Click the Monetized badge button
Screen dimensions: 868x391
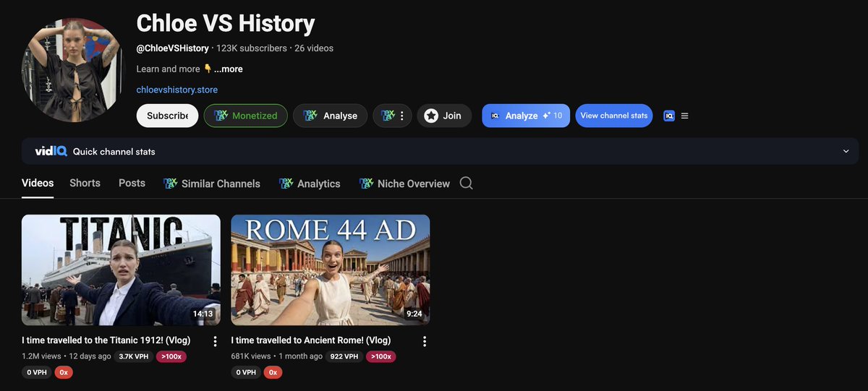click(246, 116)
